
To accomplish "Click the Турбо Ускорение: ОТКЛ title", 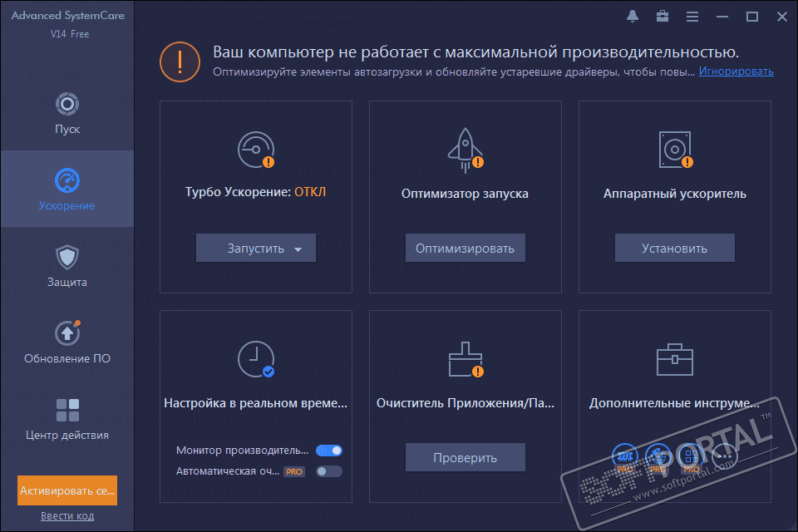I will click(x=255, y=192).
